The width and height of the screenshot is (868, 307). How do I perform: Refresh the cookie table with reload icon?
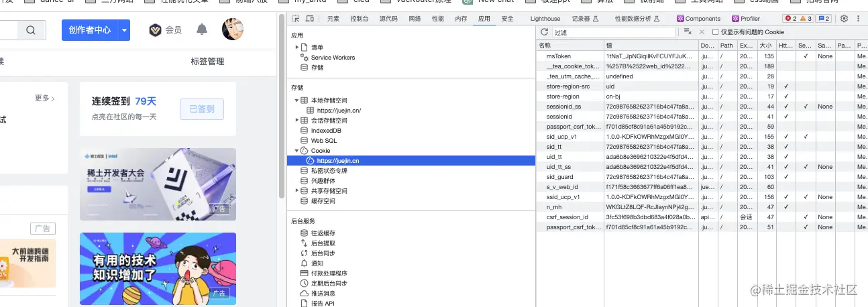click(x=545, y=32)
